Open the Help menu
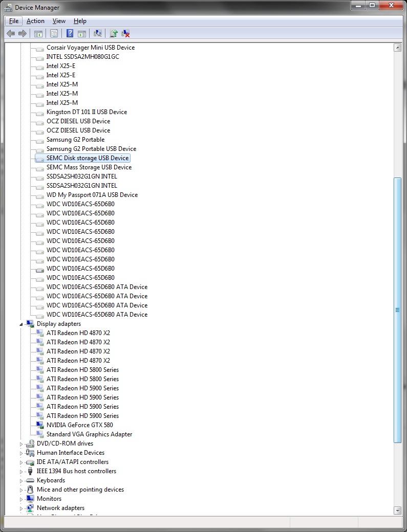This screenshot has height=532, width=407. [x=80, y=21]
